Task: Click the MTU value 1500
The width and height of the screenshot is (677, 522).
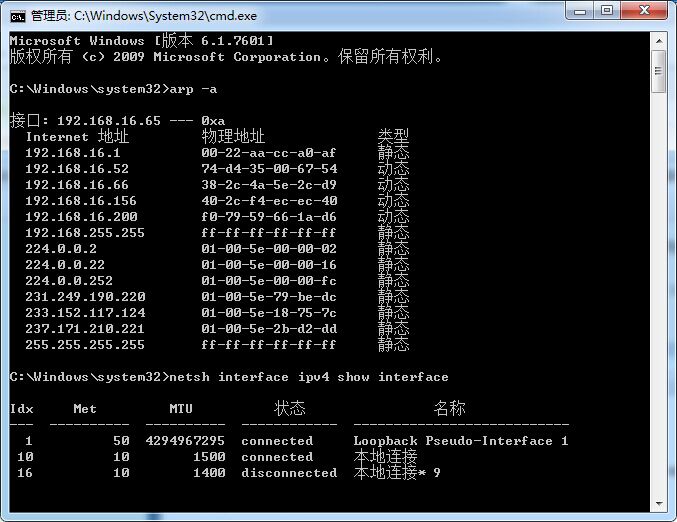Action: tap(209, 457)
